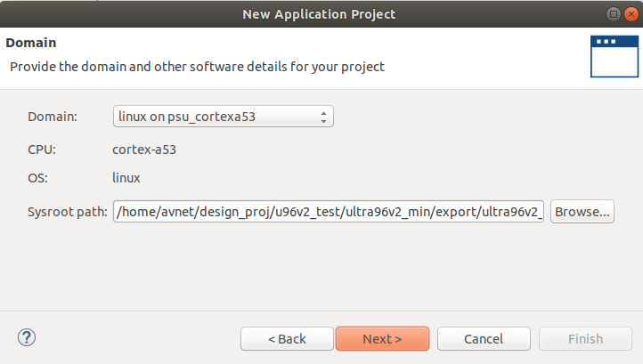Open the Domain combo box
643x364 pixels.
tap(223, 117)
